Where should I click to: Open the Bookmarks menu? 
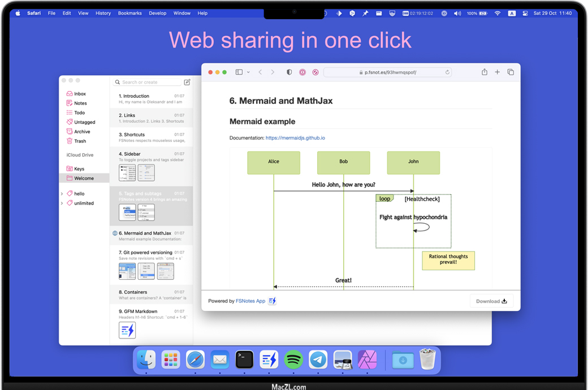[x=129, y=13]
